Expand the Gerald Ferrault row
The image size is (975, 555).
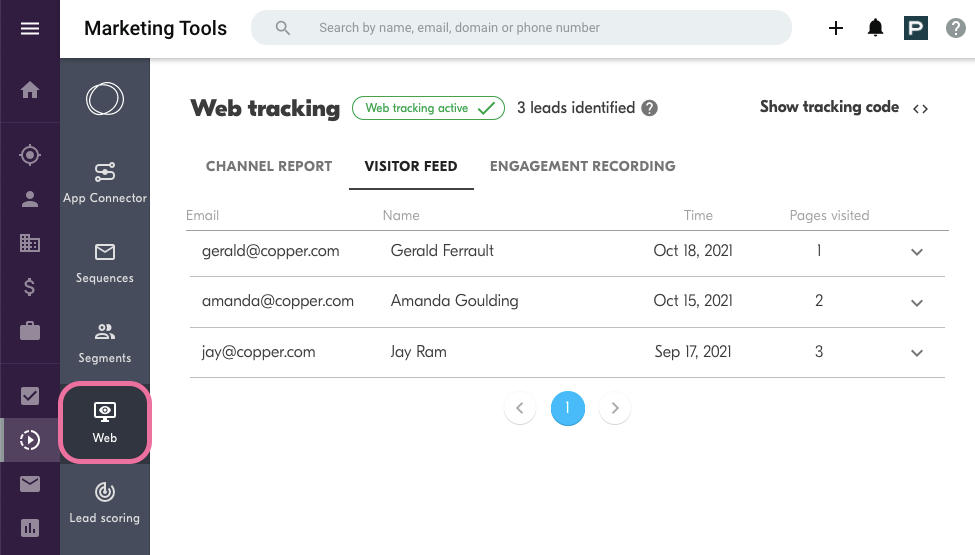[917, 252]
